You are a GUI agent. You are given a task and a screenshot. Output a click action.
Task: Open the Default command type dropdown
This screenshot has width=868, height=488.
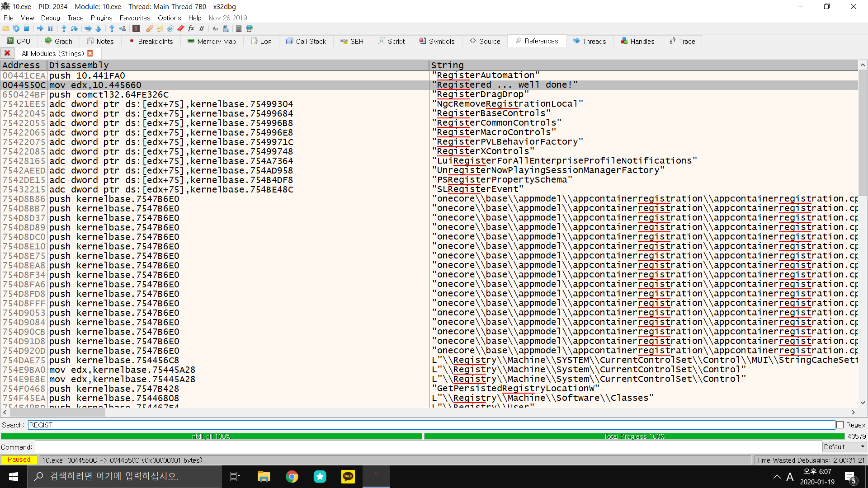pyautogui.click(x=844, y=447)
